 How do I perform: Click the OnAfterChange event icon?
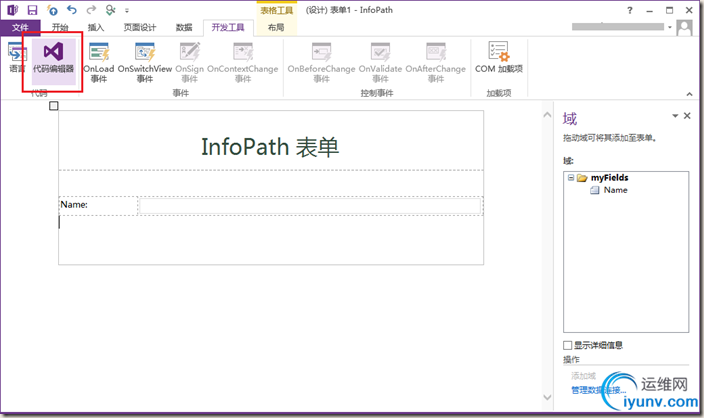pyautogui.click(x=436, y=52)
